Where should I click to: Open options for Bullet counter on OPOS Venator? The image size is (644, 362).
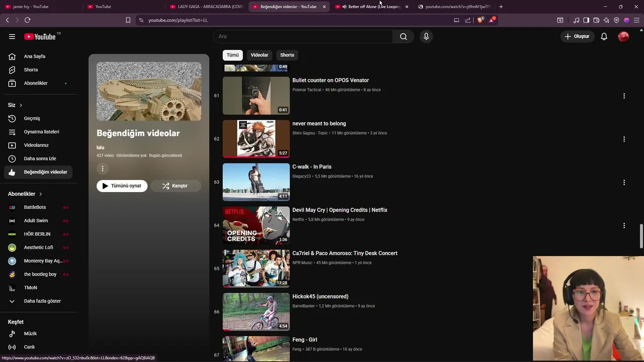[x=624, y=96]
